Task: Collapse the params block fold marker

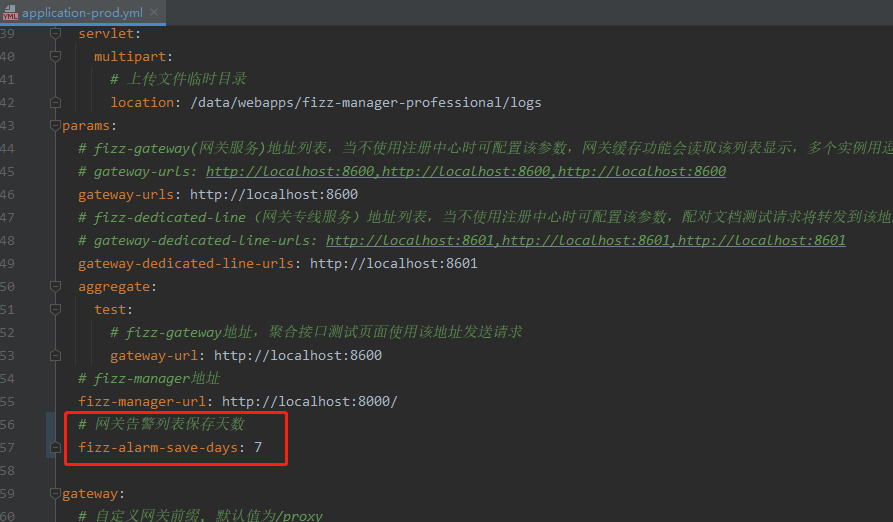Action: (x=55, y=125)
